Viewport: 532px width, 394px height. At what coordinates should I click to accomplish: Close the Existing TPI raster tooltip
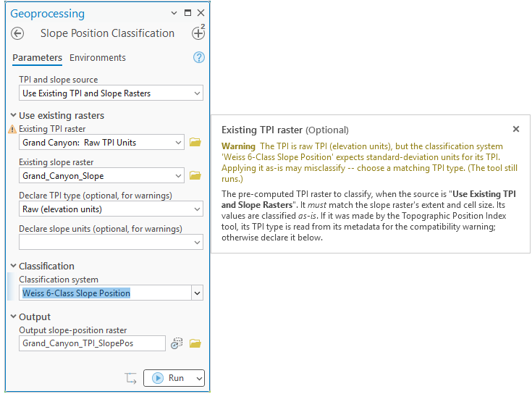[x=516, y=129]
